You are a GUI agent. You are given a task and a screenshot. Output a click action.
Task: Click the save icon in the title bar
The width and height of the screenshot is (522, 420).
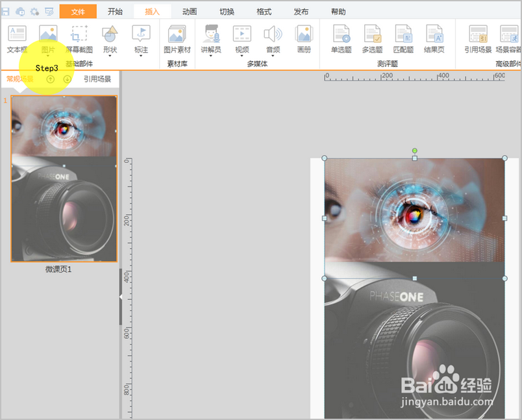[5, 12]
